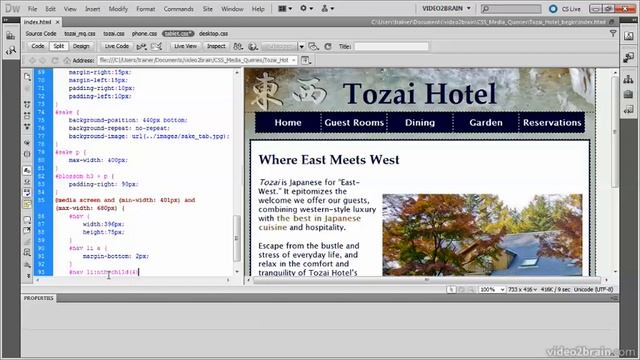Click the File management icon
Viewport: 640px width, 360px height.
point(238,47)
